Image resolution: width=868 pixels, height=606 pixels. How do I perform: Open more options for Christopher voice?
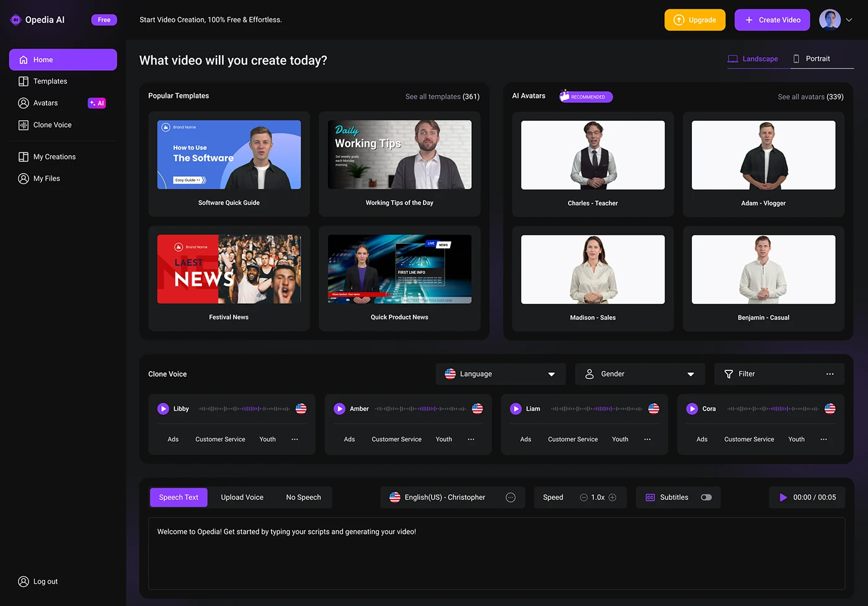click(x=510, y=497)
